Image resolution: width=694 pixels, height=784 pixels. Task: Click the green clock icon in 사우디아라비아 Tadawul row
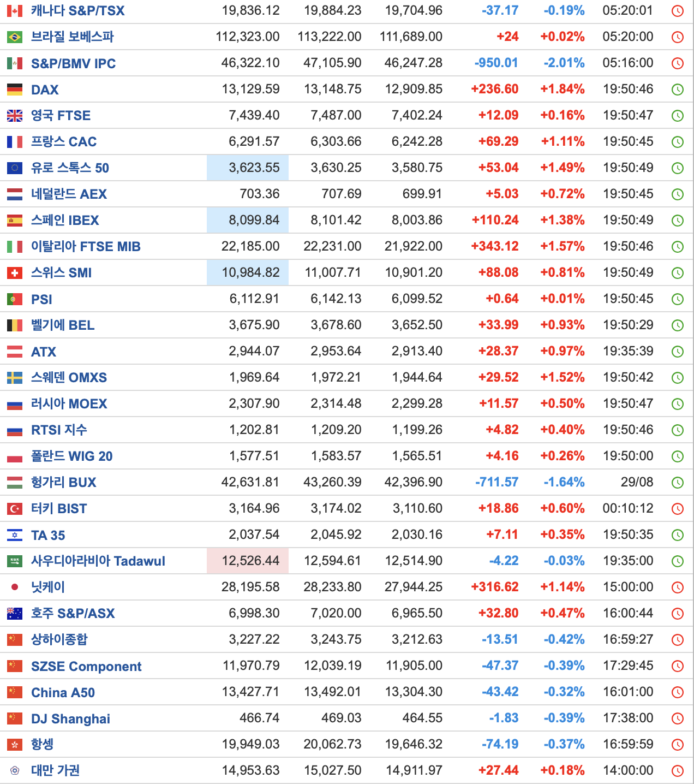click(678, 561)
